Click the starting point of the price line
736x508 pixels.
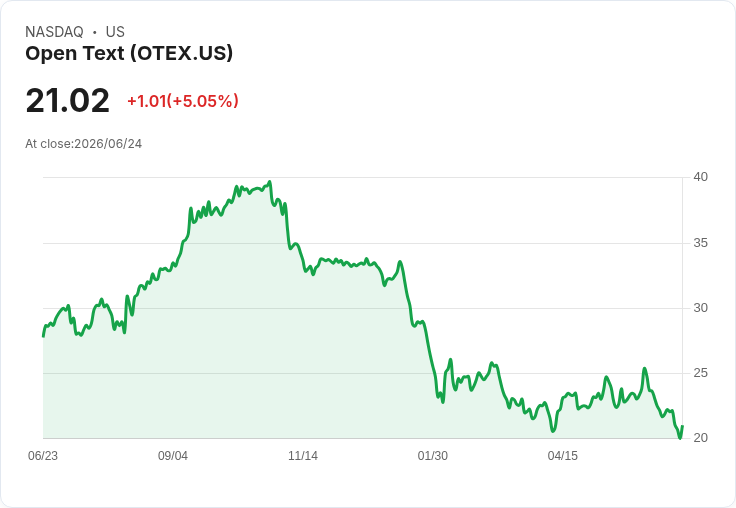[x=43, y=336]
